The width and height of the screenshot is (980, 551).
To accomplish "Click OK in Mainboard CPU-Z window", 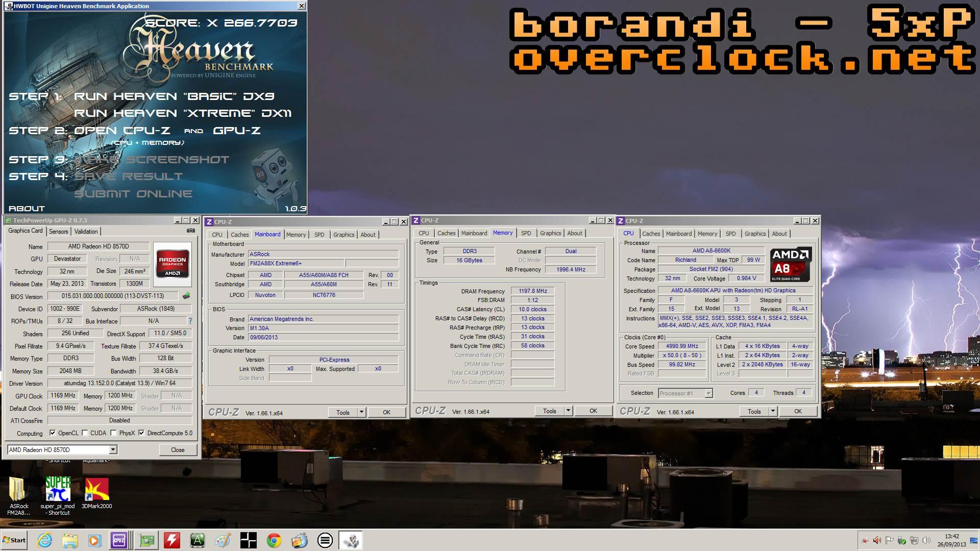I will (386, 412).
